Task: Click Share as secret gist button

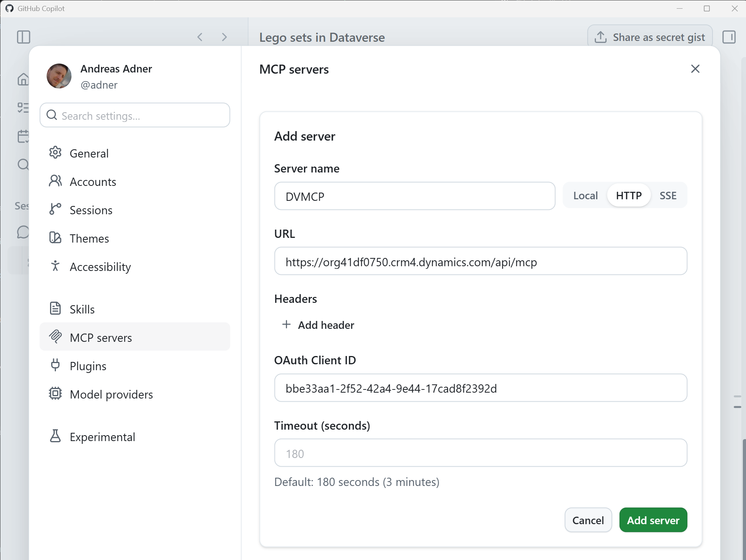Action: coord(650,36)
